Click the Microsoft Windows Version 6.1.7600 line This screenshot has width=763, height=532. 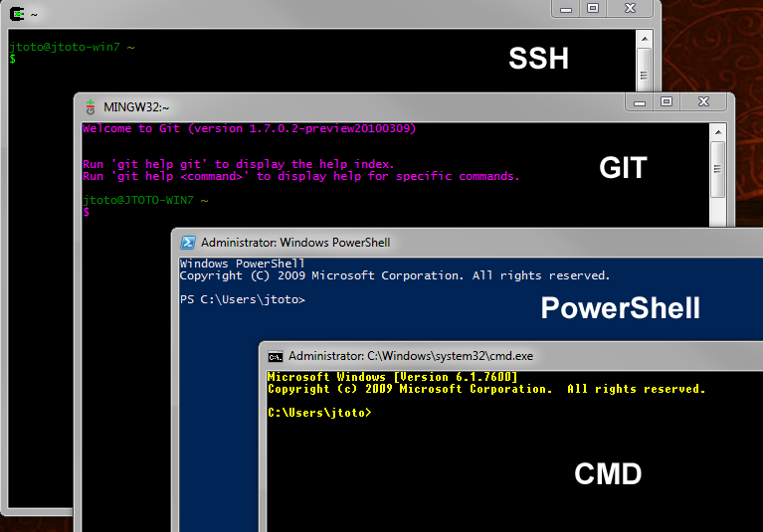(x=392, y=377)
